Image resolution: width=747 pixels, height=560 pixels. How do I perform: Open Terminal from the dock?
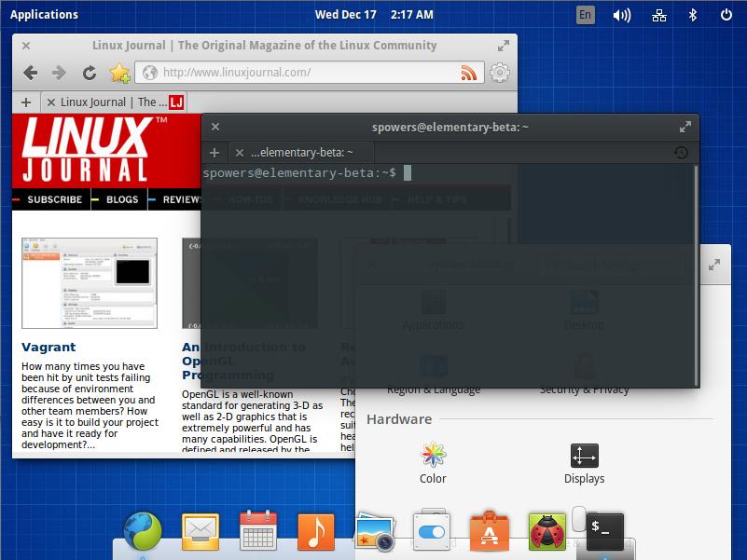tap(604, 531)
